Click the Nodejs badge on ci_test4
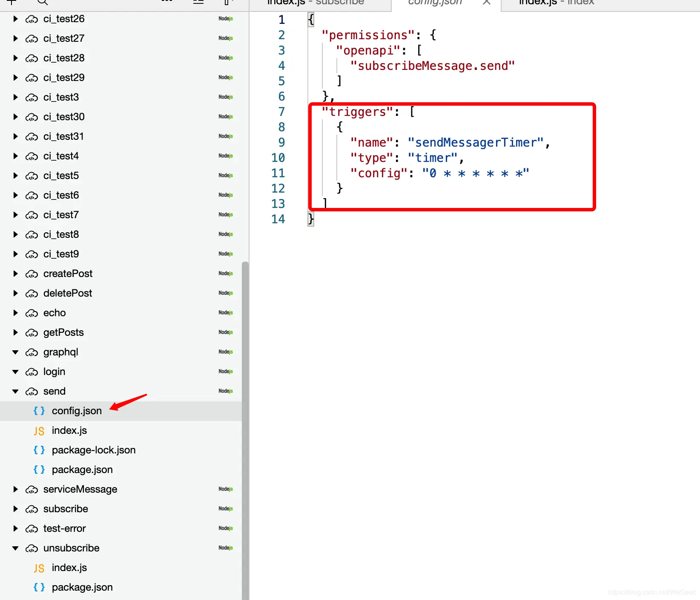The width and height of the screenshot is (700, 600). 226,156
